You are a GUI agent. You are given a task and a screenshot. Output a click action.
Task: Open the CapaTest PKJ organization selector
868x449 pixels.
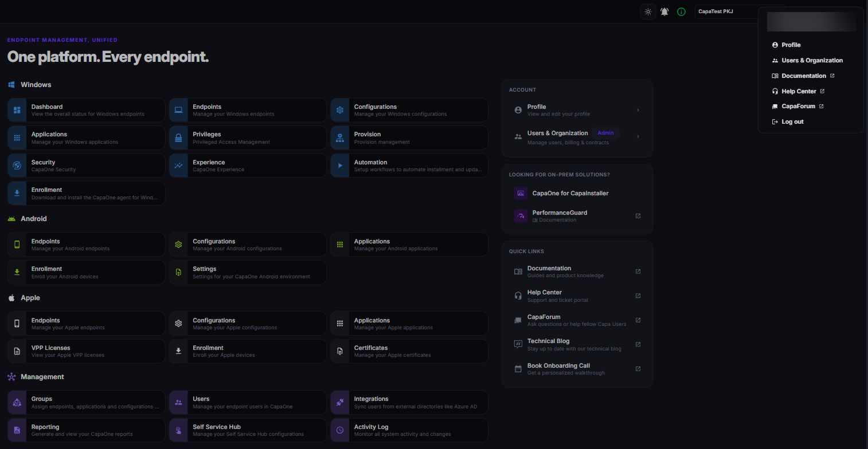tap(726, 11)
